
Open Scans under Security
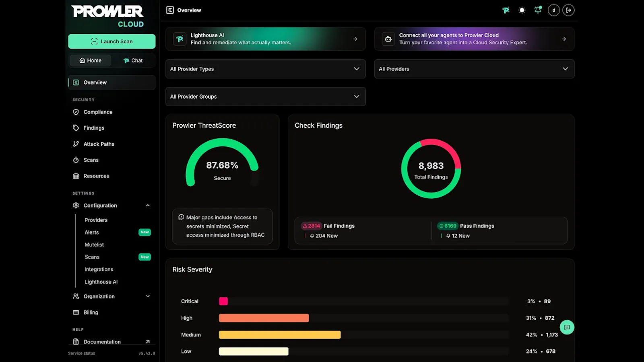(x=91, y=160)
